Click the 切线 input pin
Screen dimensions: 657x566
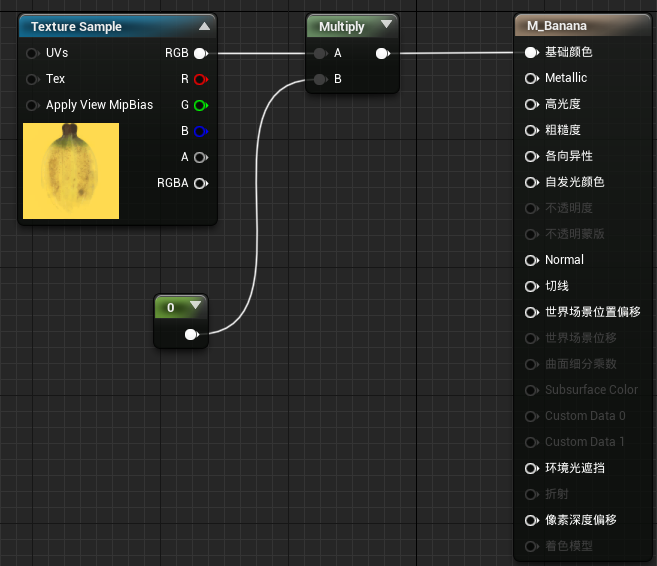point(532,287)
